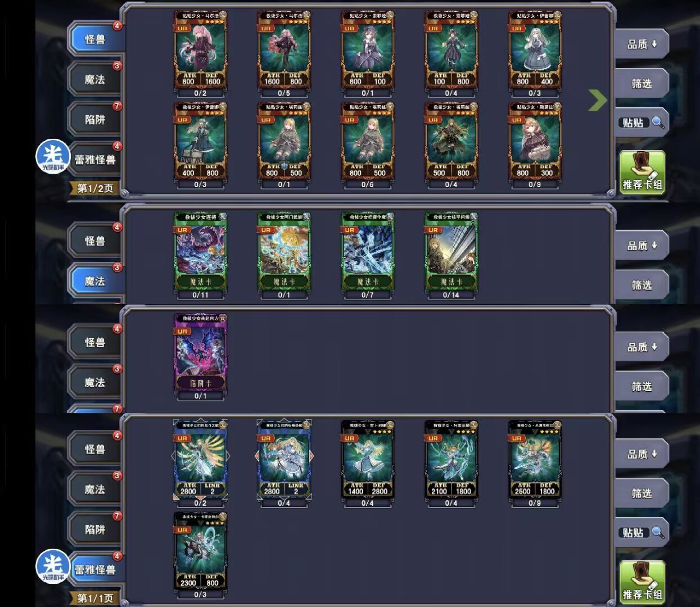Screen dimensions: 700x607
Task: Select the 蕾雅怪兽 tab in top panel
Action: tap(96, 160)
